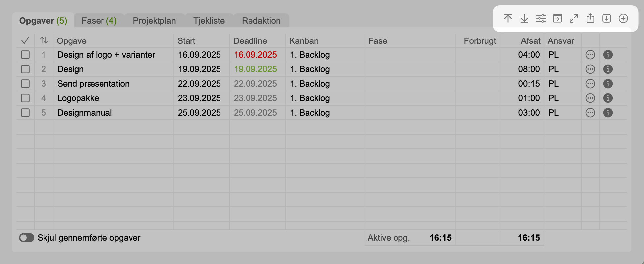Screen dimensions: 644x264
Task: Click the expand to fullscreen arrows icon
Action: point(574,18)
